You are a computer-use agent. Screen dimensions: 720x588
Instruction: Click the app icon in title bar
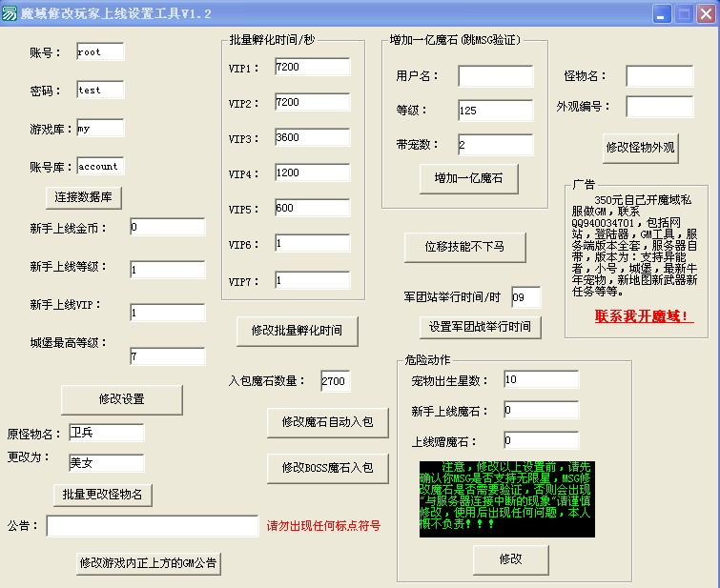pos(10,12)
